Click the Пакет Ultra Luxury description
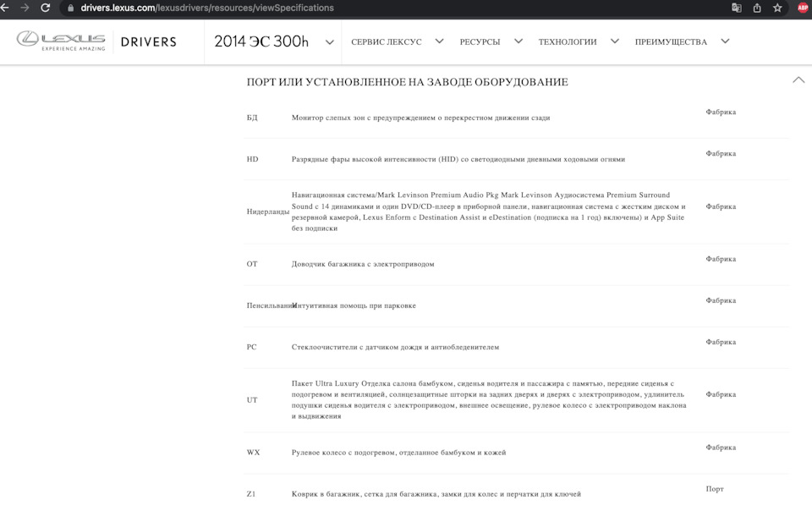 [x=489, y=400]
